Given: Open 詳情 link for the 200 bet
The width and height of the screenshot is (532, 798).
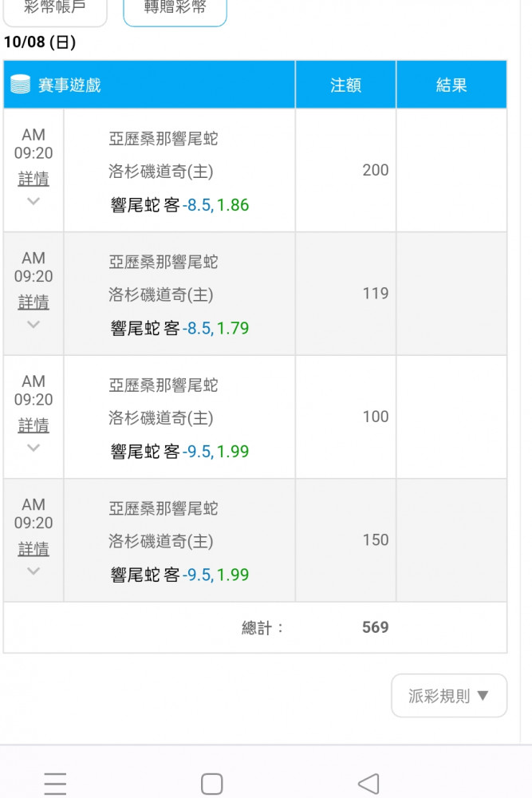Looking at the screenshot, I should [33, 179].
